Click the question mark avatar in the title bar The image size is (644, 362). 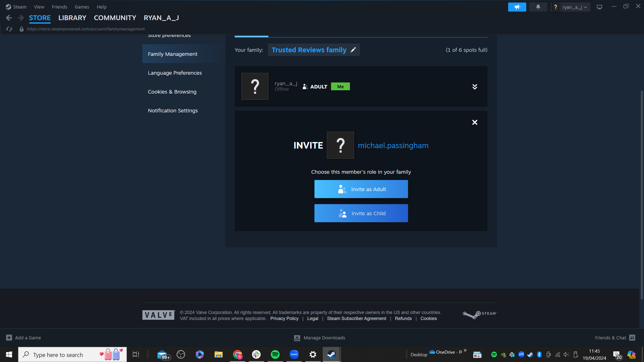pos(555,7)
